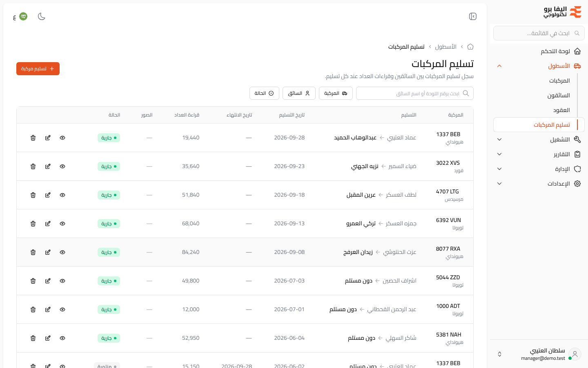Open the الحالة filter dropdown
588x368 pixels.
tap(264, 93)
